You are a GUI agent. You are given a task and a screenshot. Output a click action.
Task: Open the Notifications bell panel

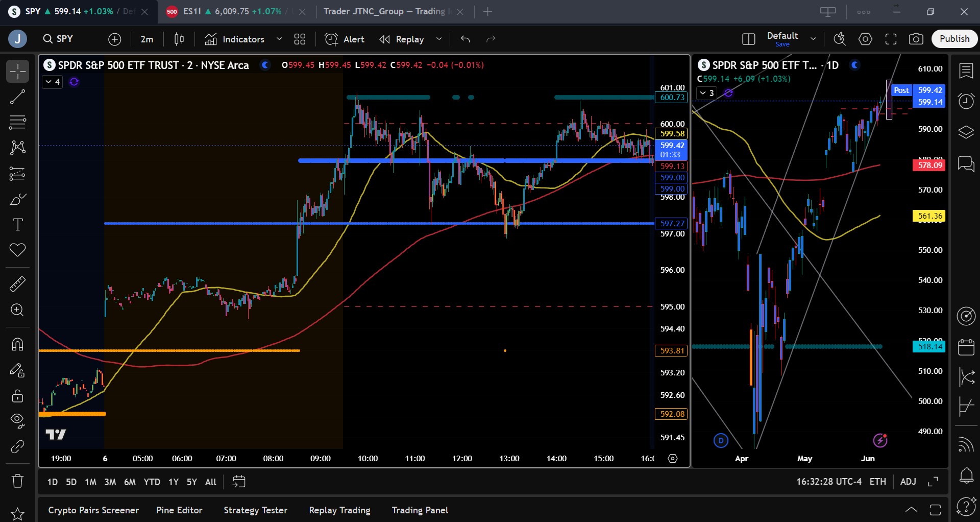point(966,476)
